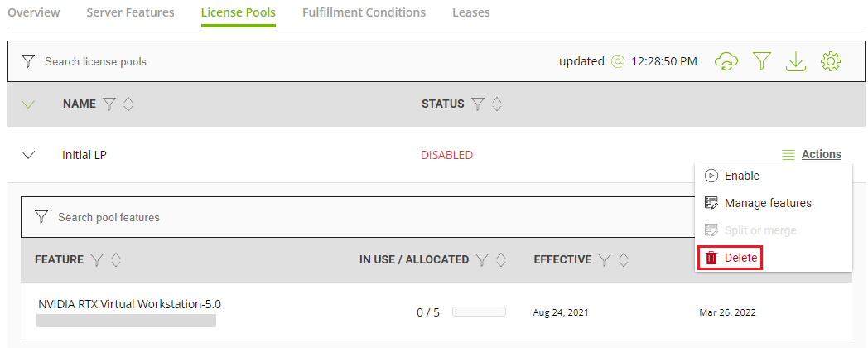Choose Enable in the Actions menu

741,176
